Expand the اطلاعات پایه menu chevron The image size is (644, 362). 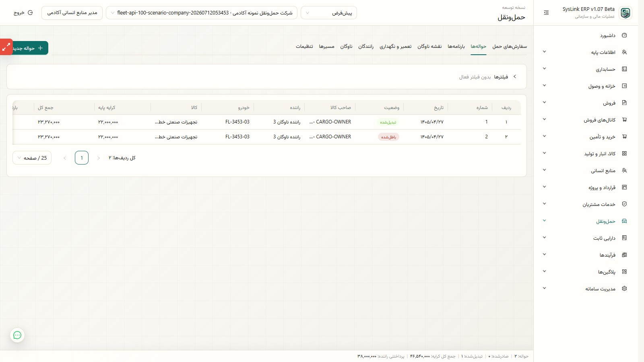pyautogui.click(x=544, y=52)
